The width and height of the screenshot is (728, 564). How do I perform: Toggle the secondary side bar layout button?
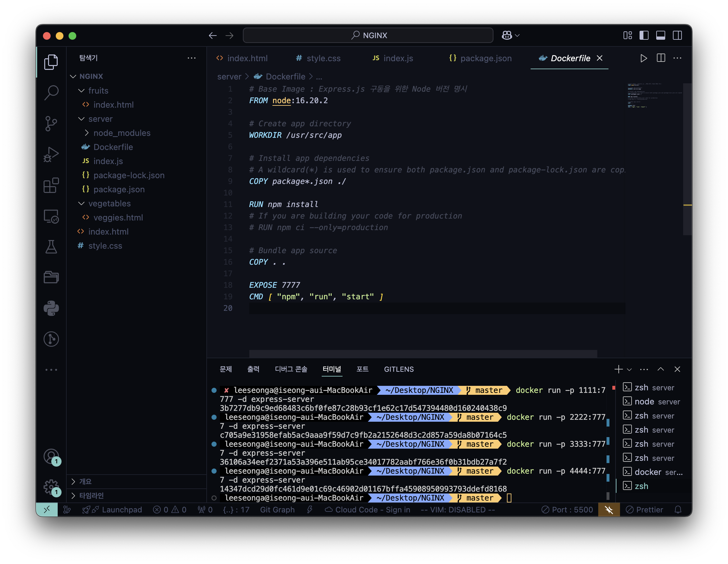[677, 35]
